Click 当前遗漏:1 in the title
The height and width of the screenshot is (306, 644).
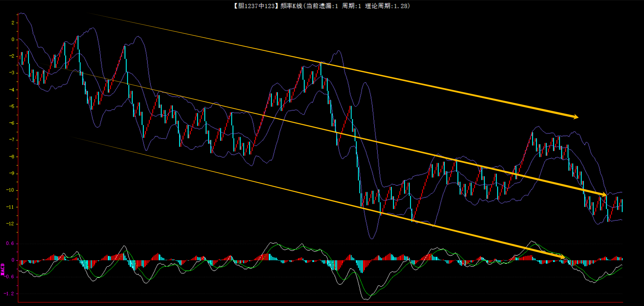point(322,6)
